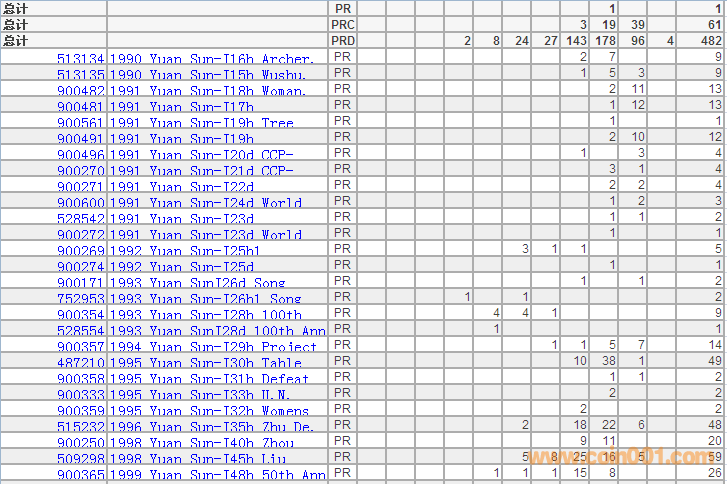Click ID number 528542
This screenshot has width=727, height=484.
81,219
